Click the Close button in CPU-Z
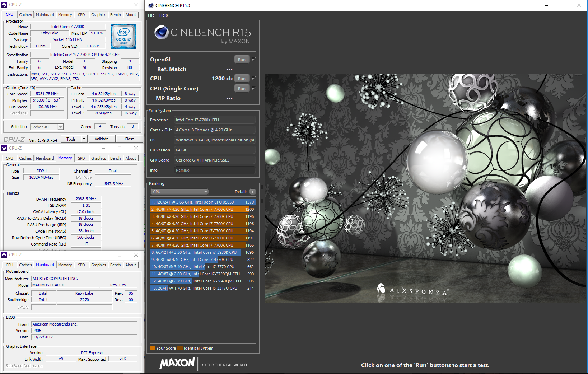 pyautogui.click(x=129, y=139)
